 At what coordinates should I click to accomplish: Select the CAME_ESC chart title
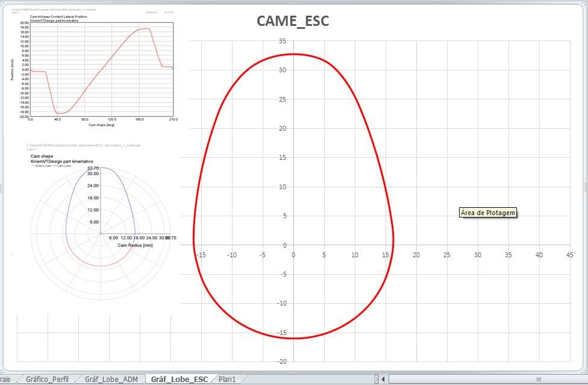coord(293,21)
